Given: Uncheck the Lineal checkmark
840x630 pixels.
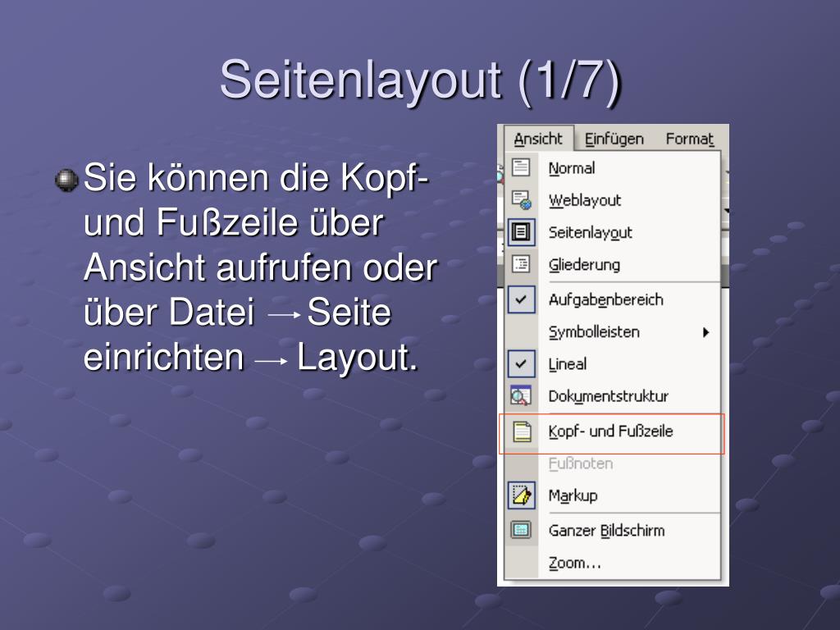Looking at the screenshot, I should tap(521, 364).
